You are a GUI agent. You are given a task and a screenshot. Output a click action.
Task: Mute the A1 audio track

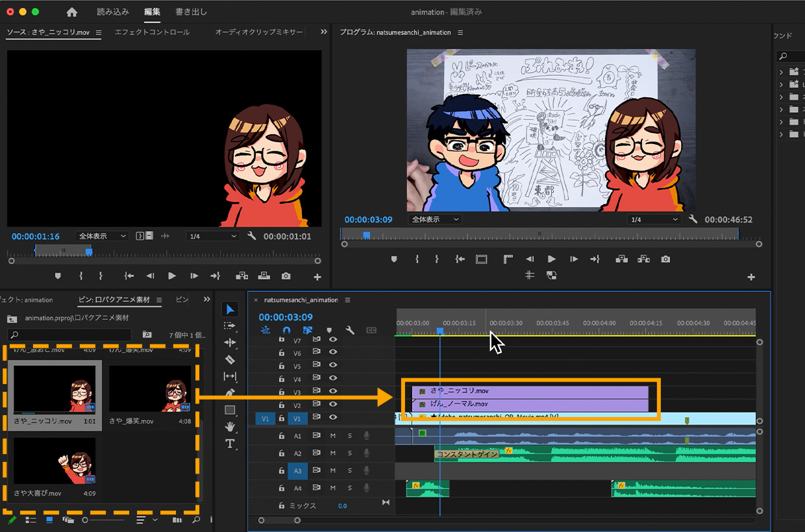point(333,435)
